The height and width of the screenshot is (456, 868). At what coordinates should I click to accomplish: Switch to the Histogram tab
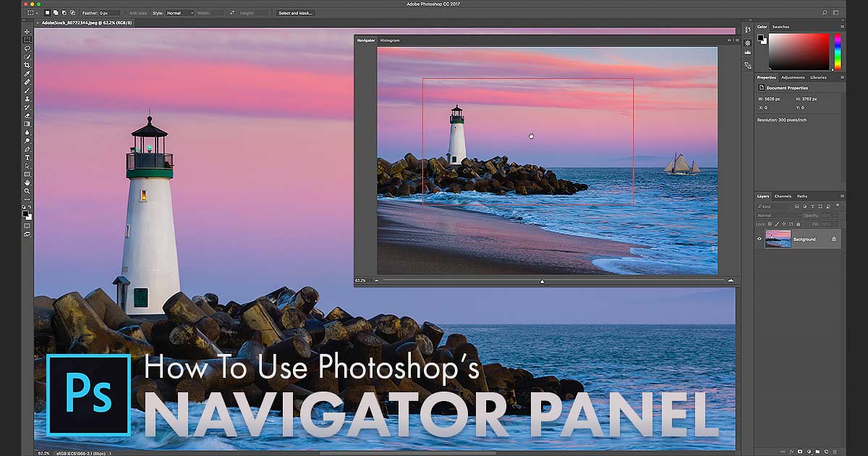tap(390, 41)
